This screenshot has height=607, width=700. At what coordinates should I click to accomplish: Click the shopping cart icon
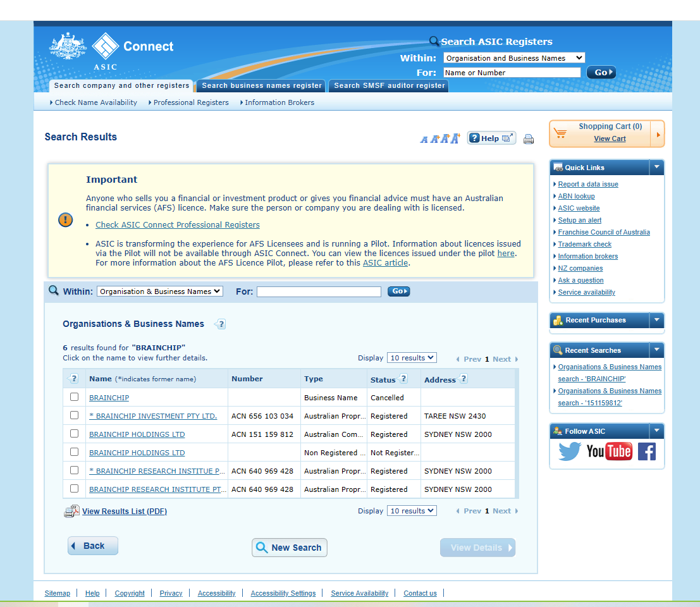point(560,133)
